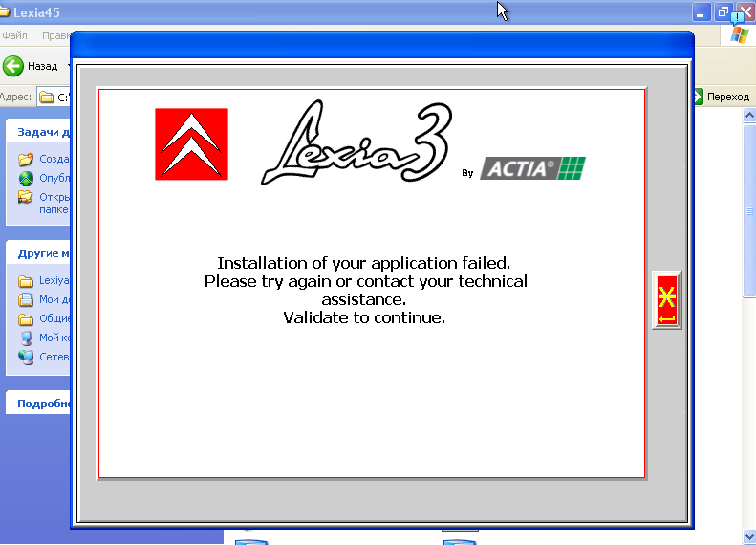
Task: Click the 'Validate to continue.' text
Action: click(x=364, y=317)
